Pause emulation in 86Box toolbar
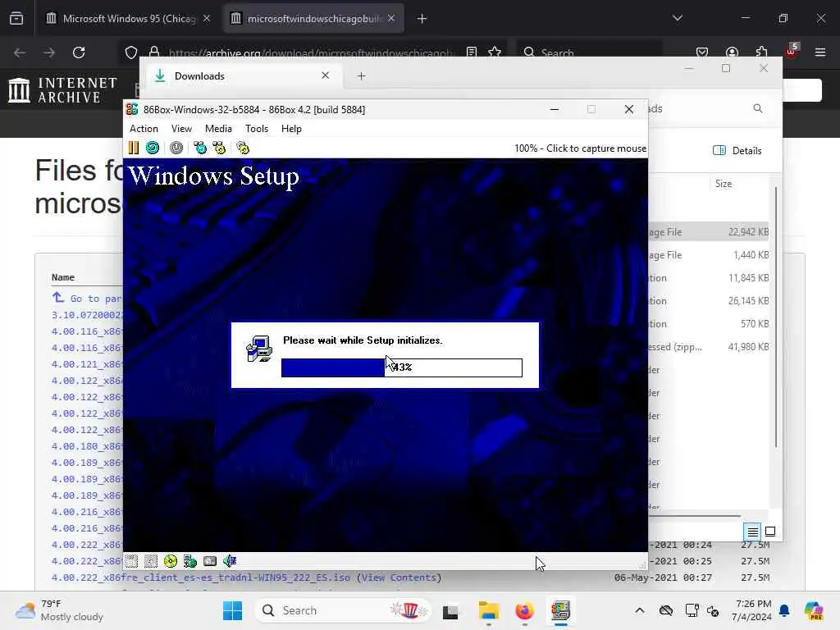 (x=134, y=148)
